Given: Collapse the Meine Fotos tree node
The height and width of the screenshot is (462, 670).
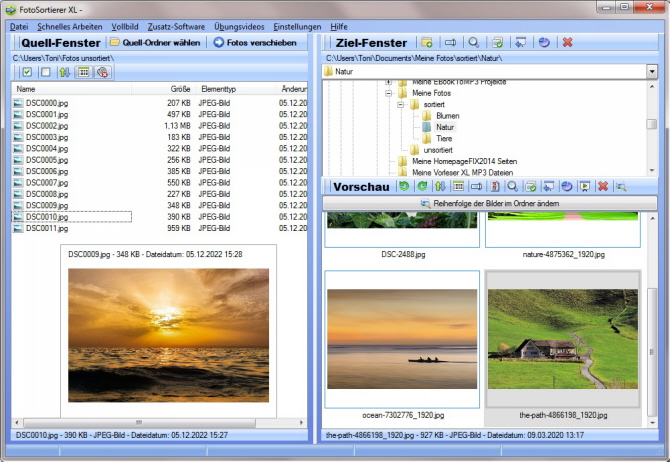Looking at the screenshot, I should pos(388,93).
